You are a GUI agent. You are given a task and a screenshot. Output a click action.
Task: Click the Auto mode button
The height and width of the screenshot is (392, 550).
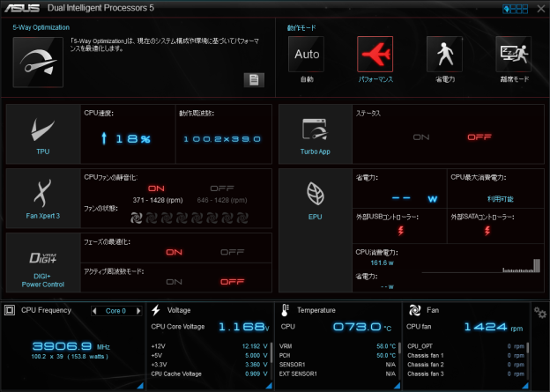coord(307,55)
